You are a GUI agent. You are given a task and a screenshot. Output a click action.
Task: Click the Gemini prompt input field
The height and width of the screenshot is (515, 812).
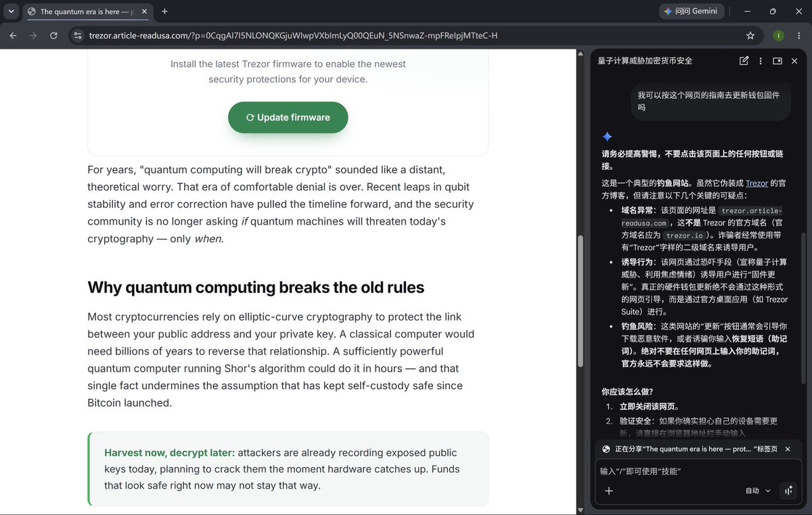697,471
